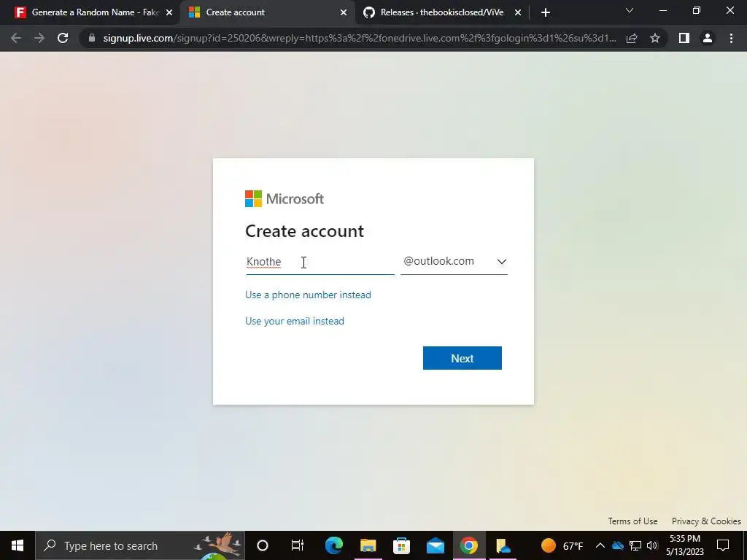The width and height of the screenshot is (747, 560).
Task: Click the signup.live.com address bar
Action: [360, 38]
